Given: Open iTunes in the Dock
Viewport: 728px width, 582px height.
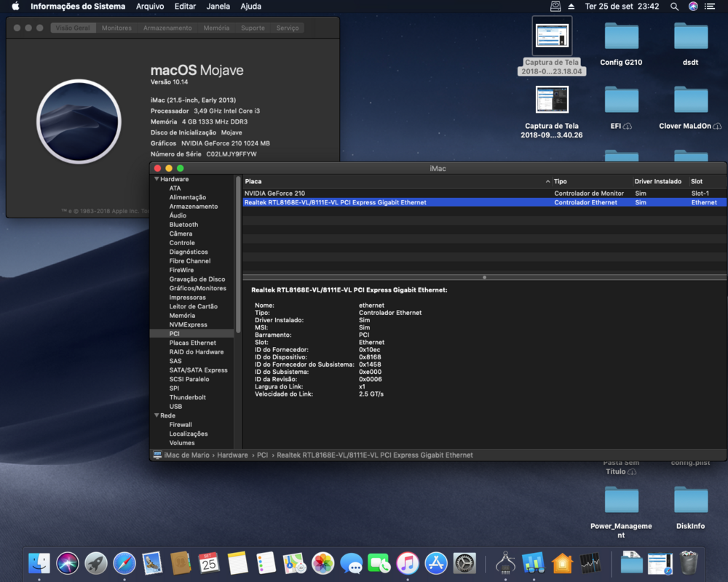Looking at the screenshot, I should coord(408,562).
